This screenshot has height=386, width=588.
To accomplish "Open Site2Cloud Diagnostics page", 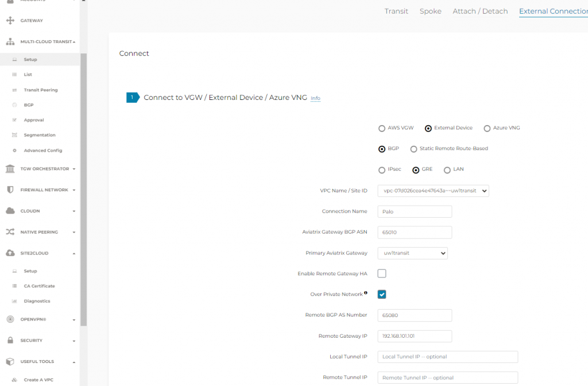I will coord(37,301).
